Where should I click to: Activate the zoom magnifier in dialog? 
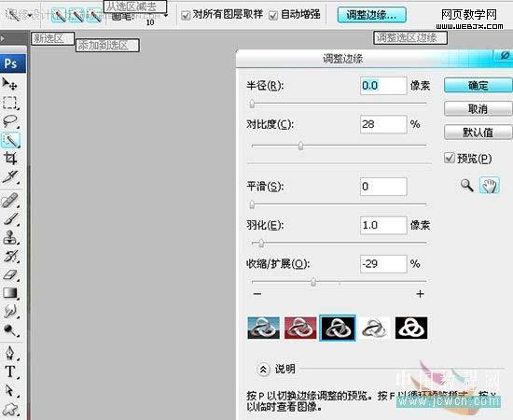click(467, 186)
